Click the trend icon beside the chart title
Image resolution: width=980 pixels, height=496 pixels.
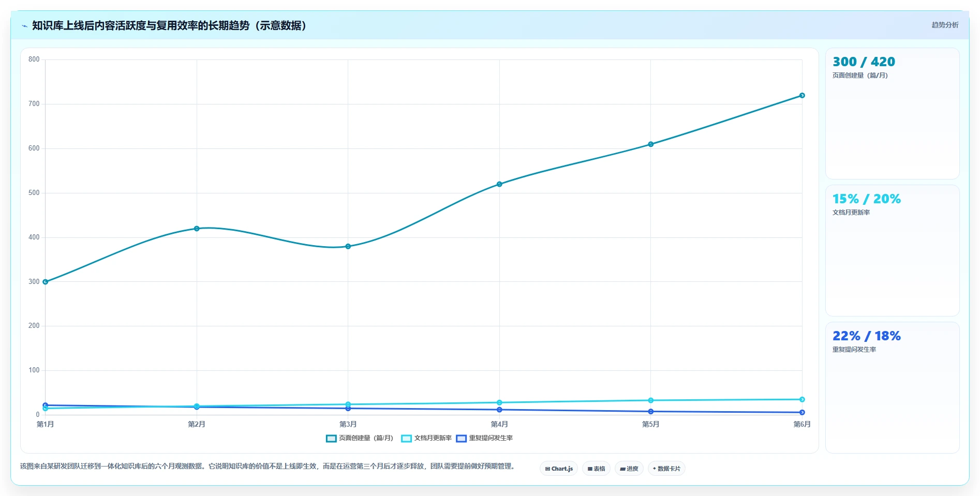24,26
